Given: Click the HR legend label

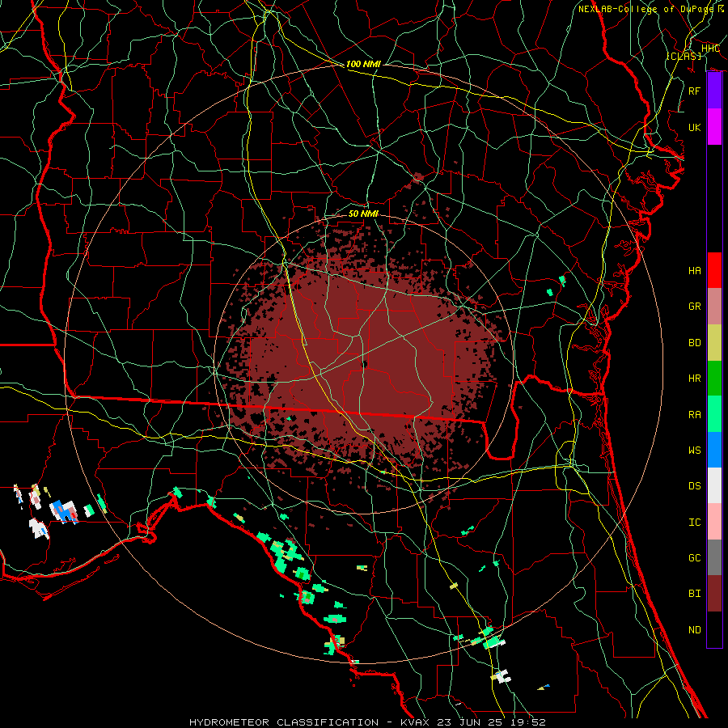Looking at the screenshot, I should pos(695,379).
